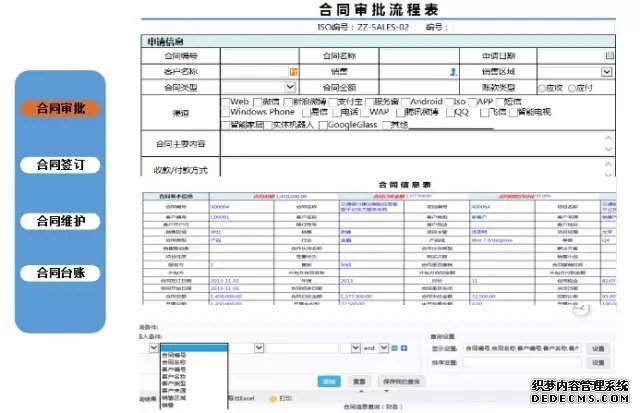Check the 实体机器人 channel checkbox

pyautogui.click(x=268, y=125)
